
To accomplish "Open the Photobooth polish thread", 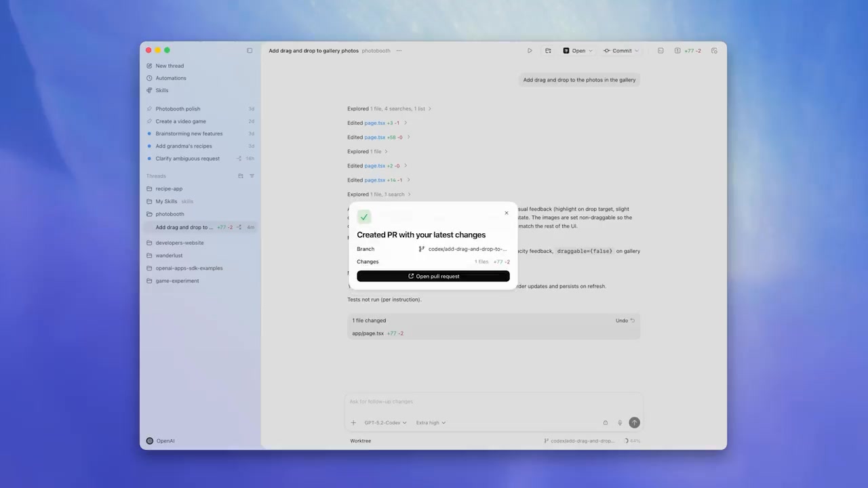I will [178, 108].
